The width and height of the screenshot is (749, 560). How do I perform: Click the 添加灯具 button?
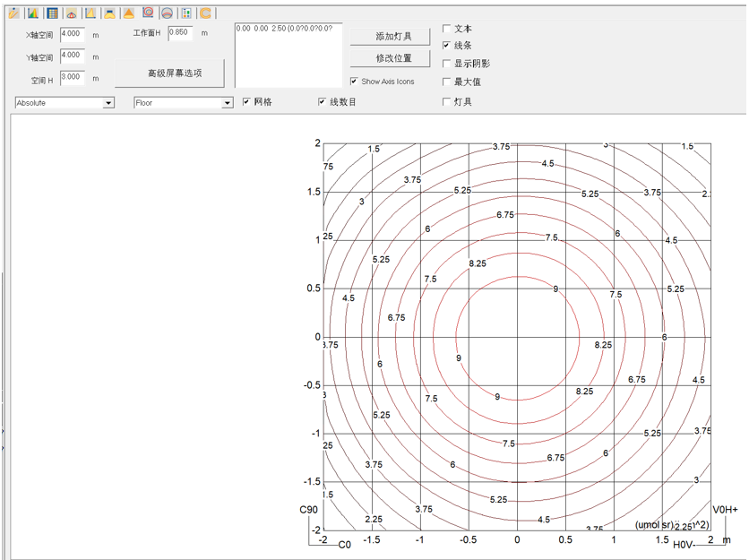click(391, 37)
